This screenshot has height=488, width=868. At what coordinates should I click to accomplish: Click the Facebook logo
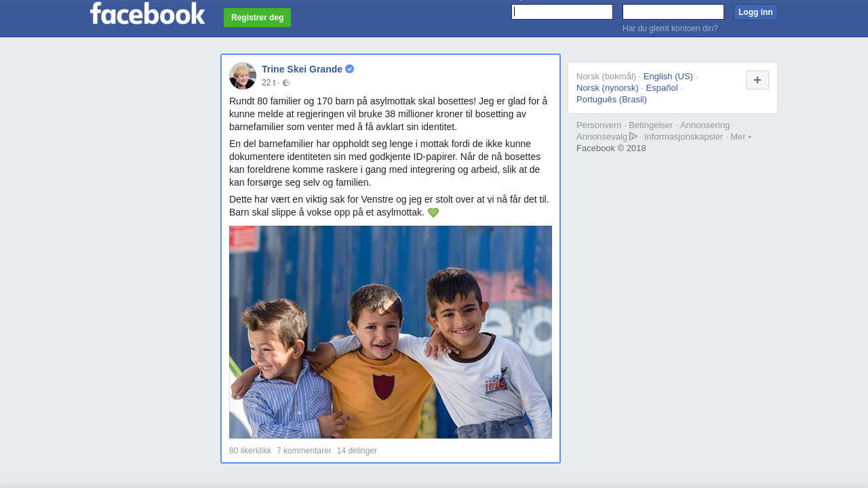[x=148, y=13]
